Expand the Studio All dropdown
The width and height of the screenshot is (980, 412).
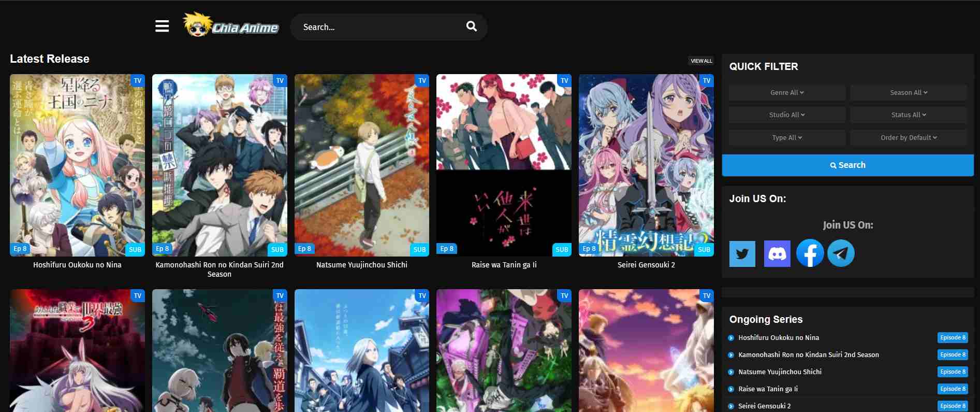(787, 115)
